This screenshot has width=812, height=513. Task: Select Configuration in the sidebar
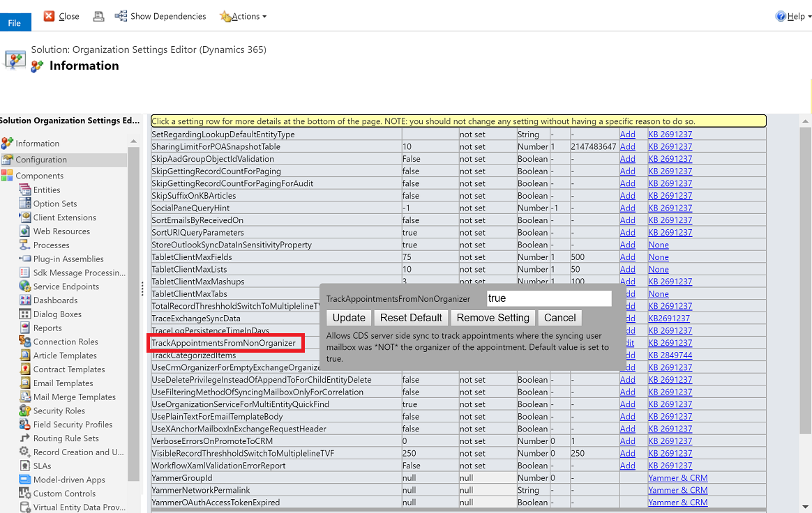pyautogui.click(x=41, y=160)
